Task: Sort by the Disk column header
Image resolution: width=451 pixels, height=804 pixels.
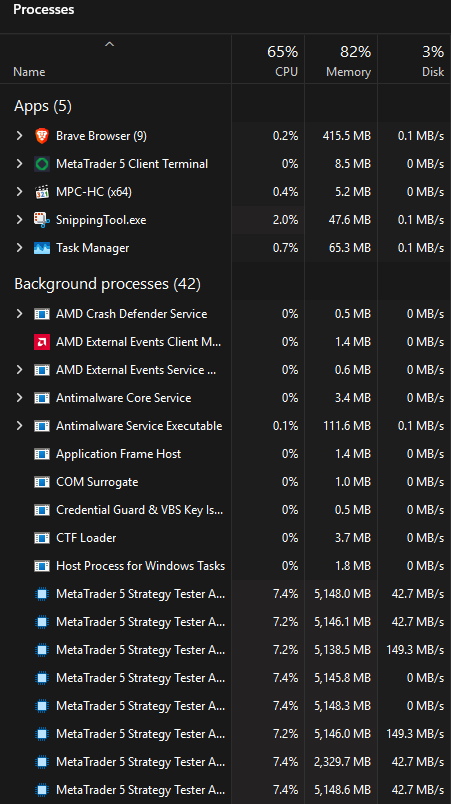Action: click(x=415, y=59)
